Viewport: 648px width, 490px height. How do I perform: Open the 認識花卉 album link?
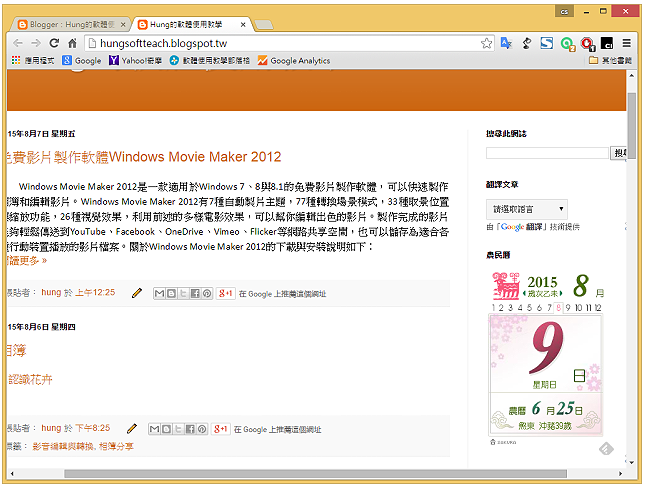(x=30, y=379)
